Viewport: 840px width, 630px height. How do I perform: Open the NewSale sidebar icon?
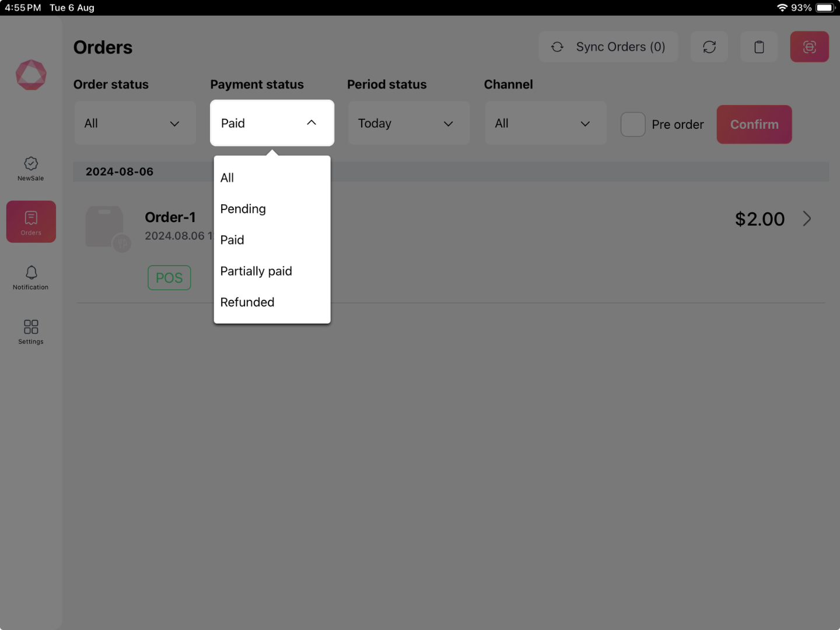point(31,169)
